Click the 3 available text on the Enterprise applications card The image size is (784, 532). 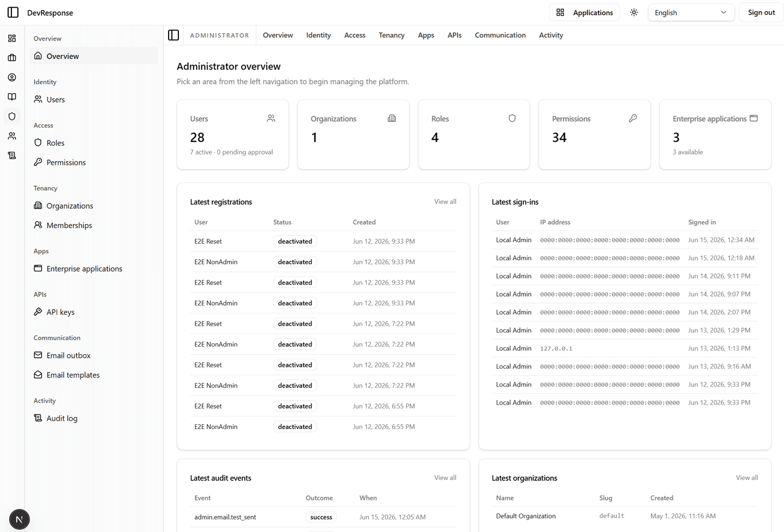687,152
